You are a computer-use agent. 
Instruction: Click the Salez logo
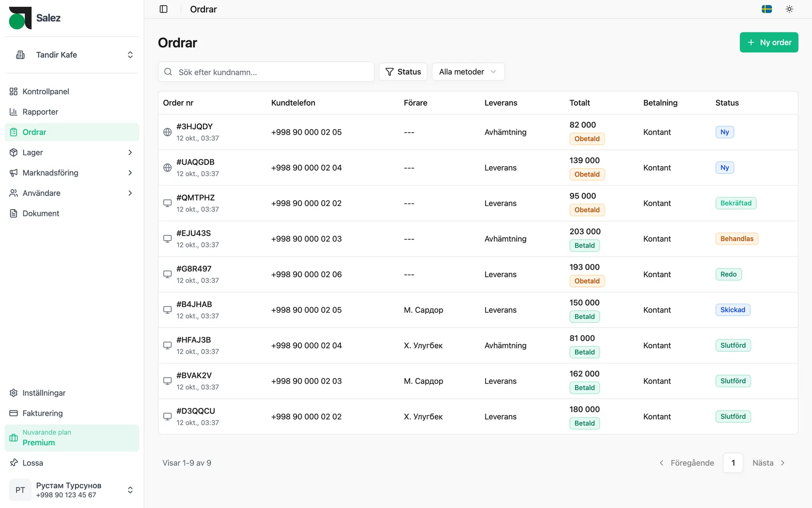20,18
